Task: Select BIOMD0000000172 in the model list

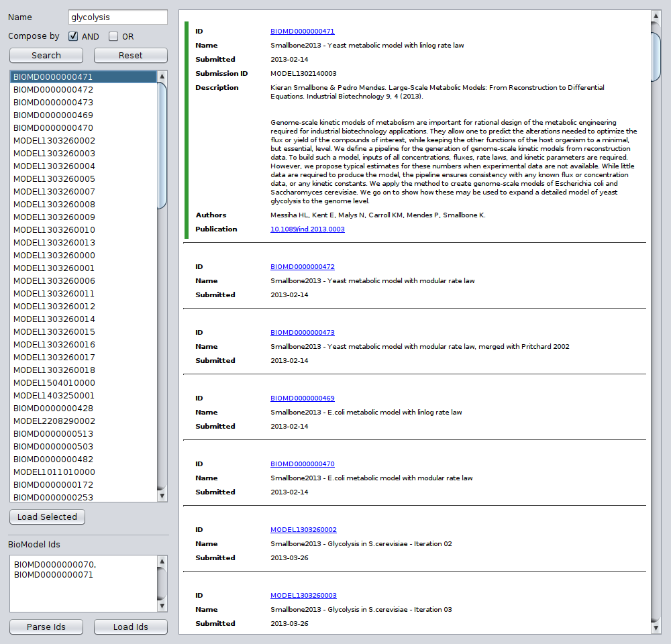Action: (83, 485)
